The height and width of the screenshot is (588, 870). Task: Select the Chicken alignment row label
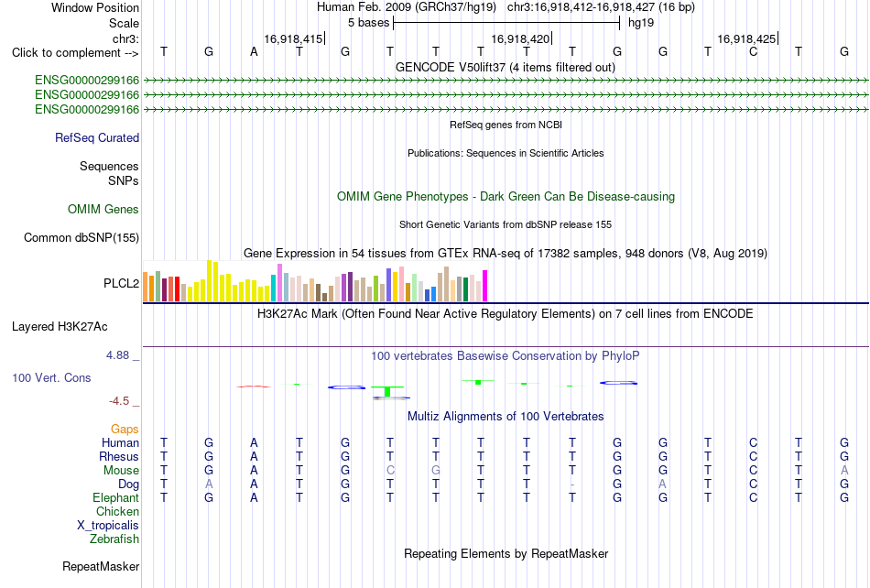[x=117, y=511]
